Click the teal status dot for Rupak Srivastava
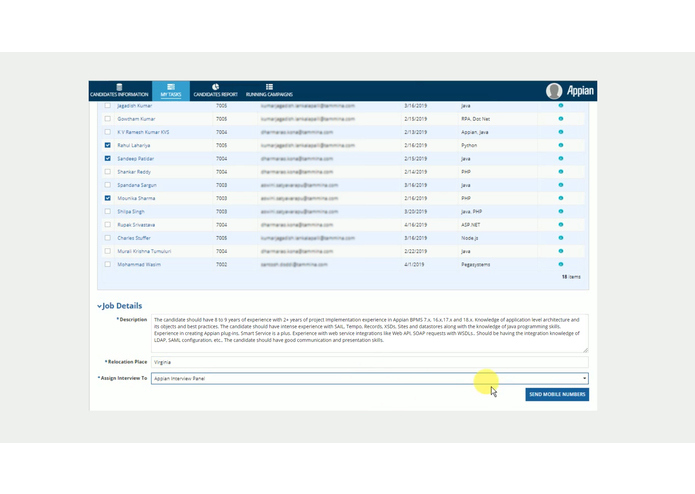Viewport: 695px width, 494px height. 561,225
